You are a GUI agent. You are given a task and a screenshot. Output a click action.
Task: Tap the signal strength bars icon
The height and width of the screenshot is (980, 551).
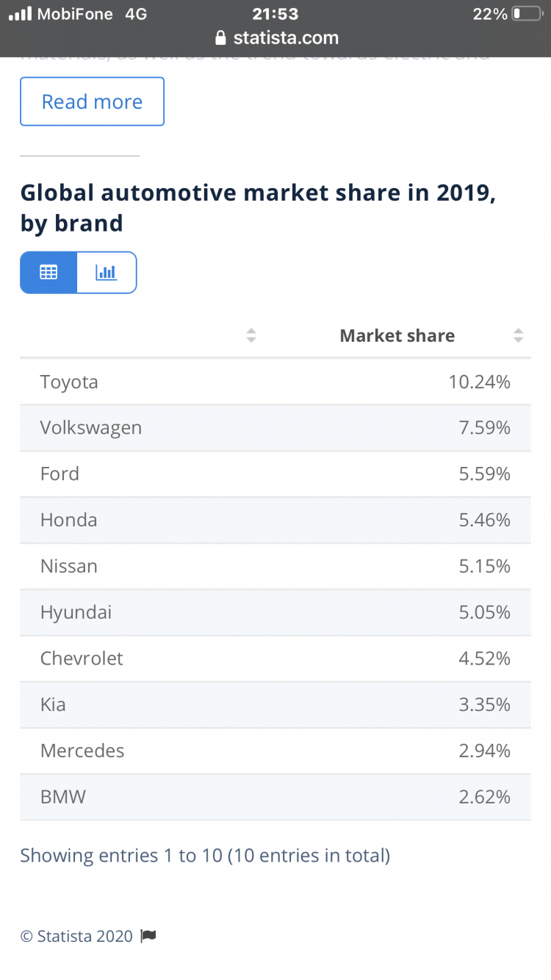(19, 14)
